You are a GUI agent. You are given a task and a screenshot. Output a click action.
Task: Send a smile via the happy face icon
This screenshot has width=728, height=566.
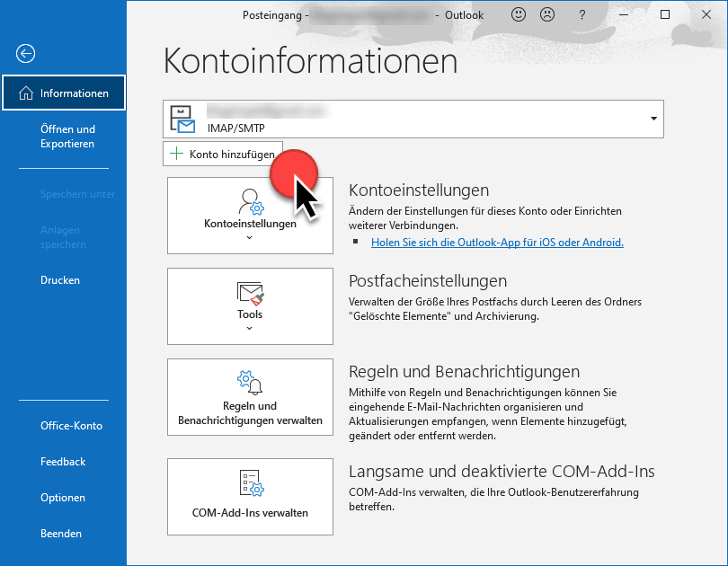[x=519, y=15]
